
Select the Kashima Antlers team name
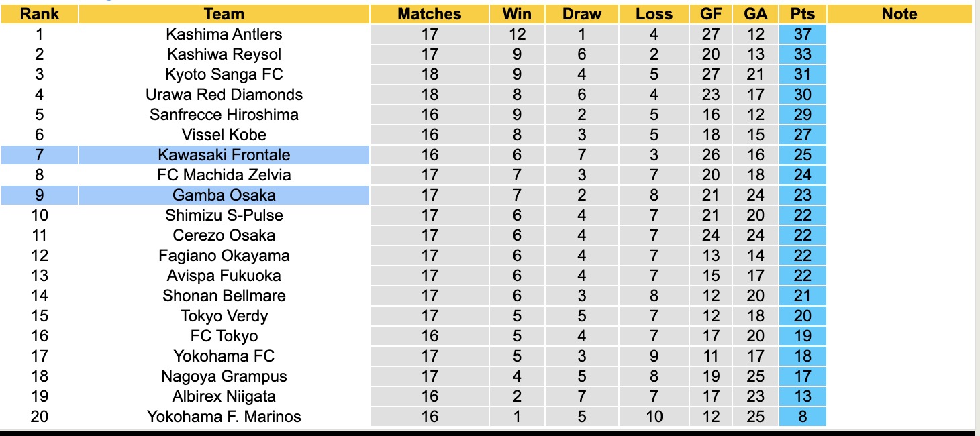(224, 34)
